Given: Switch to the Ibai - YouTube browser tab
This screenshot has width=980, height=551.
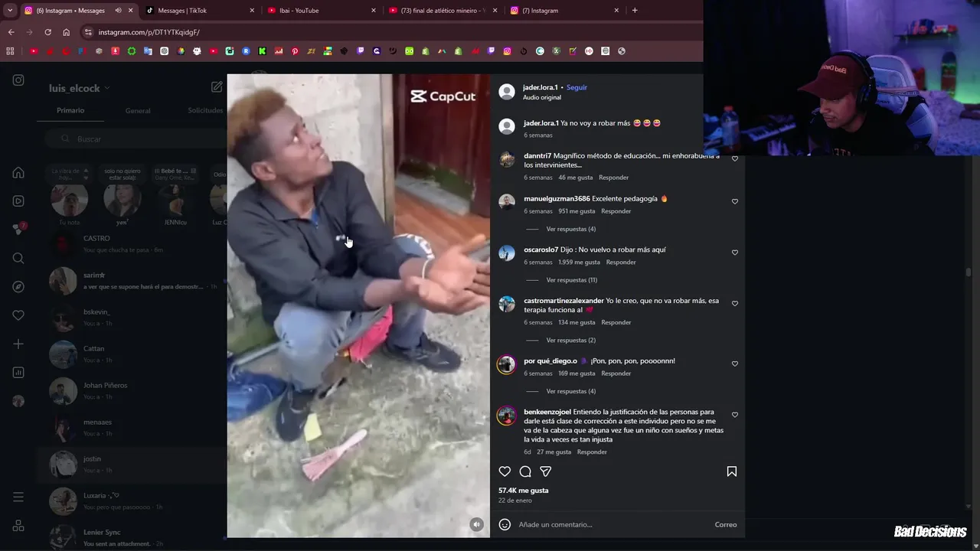Looking at the screenshot, I should coord(320,11).
